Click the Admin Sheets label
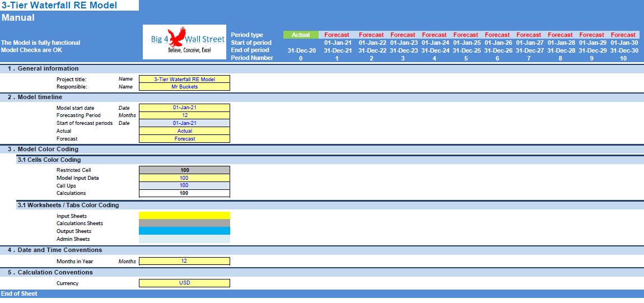Image resolution: width=644 pixels, height=303 pixels. point(73,239)
